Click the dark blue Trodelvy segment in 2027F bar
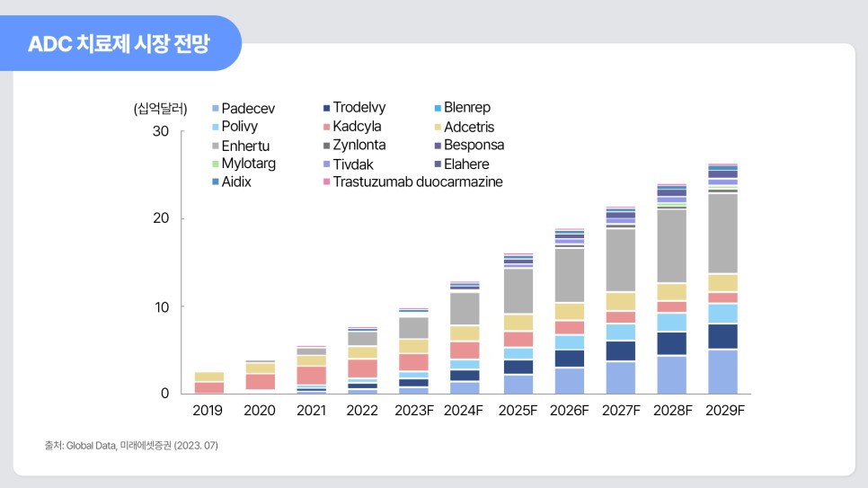Image resolution: width=868 pixels, height=488 pixels. 621,351
